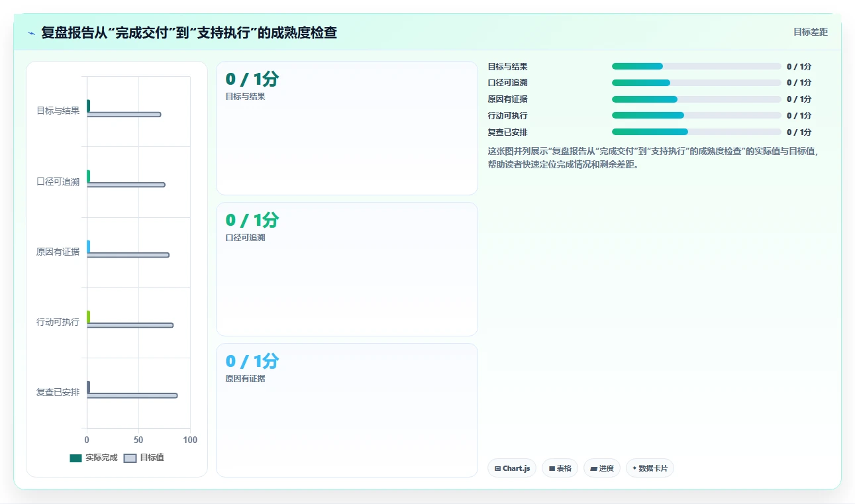
Task: Click the x-axis tick label 50
Action: 138,440
